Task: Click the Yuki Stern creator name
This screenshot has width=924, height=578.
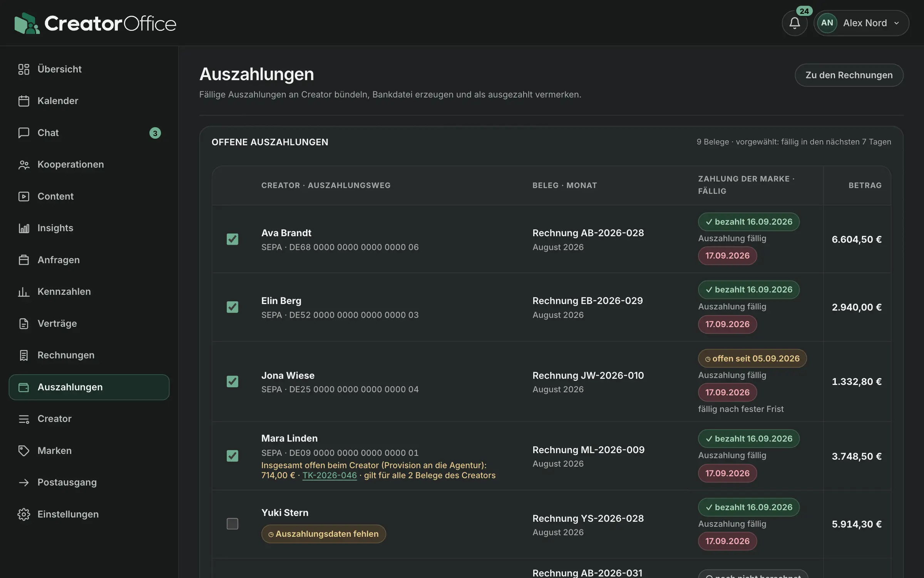Action: pos(285,513)
